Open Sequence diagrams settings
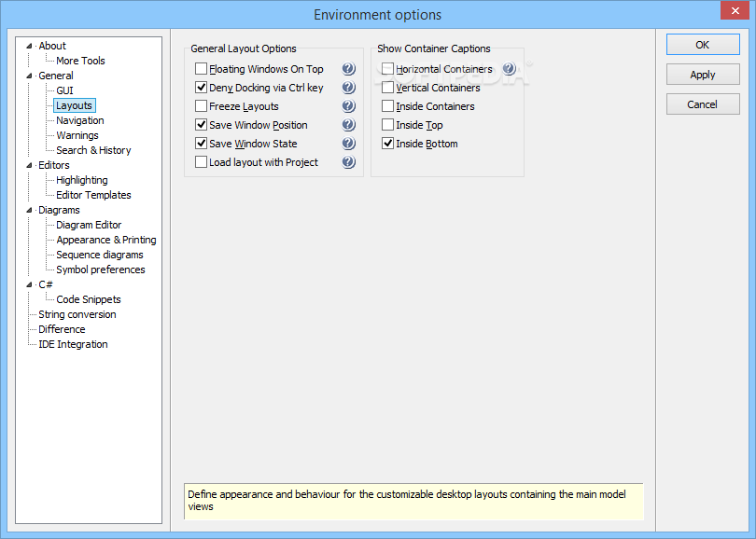 pyautogui.click(x=100, y=255)
